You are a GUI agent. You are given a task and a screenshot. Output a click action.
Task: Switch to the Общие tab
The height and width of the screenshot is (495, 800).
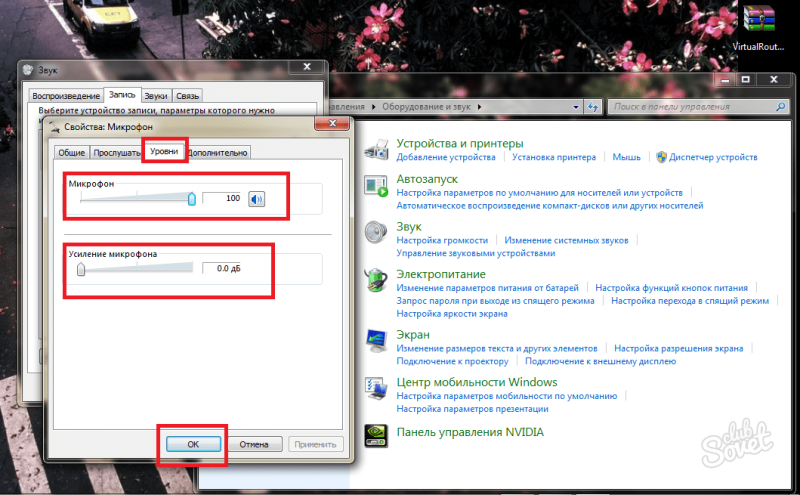coord(71,153)
